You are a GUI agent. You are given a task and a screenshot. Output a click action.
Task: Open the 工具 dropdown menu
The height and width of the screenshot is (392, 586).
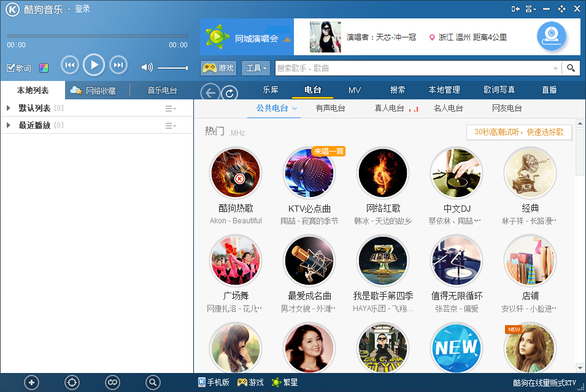[x=256, y=68]
